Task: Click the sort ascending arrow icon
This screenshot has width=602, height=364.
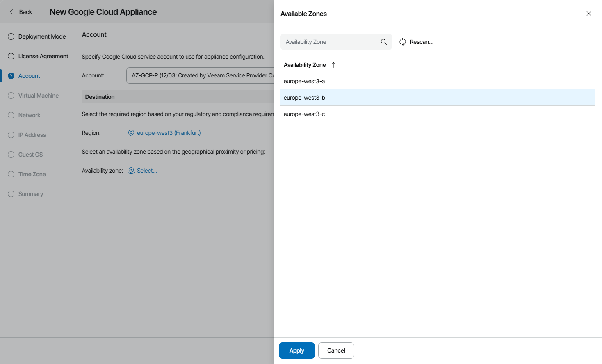Action: 333,65
